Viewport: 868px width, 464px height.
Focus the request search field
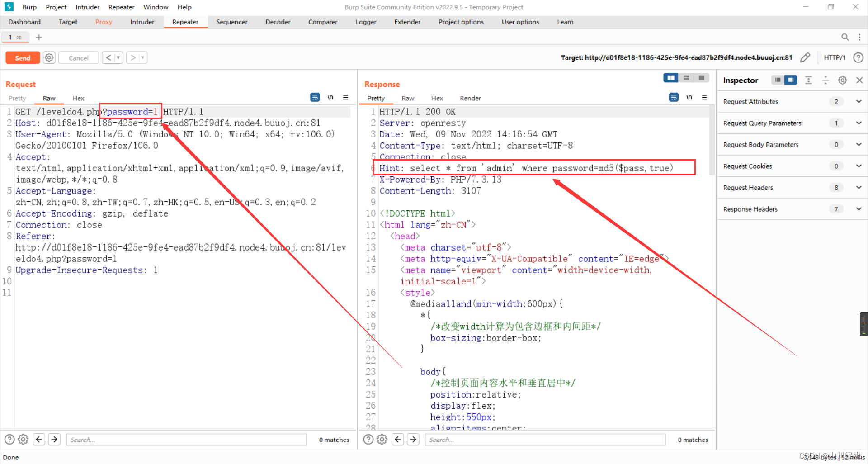click(186, 440)
